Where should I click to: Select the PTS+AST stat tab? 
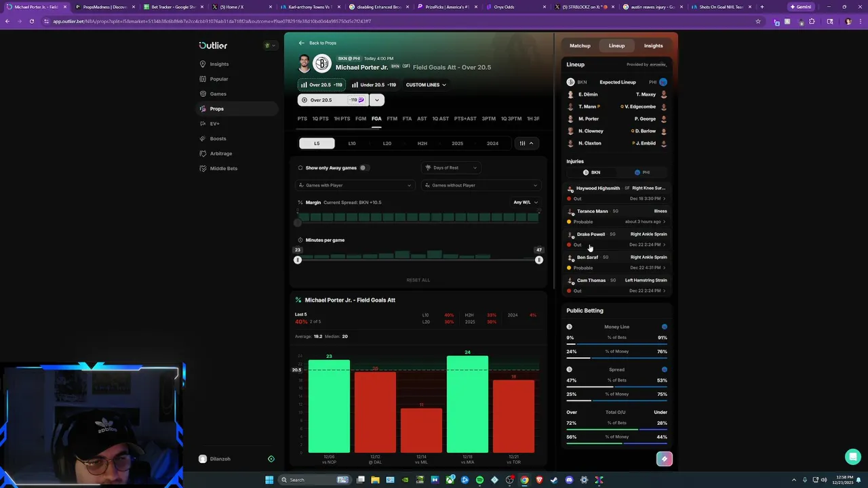click(x=465, y=119)
